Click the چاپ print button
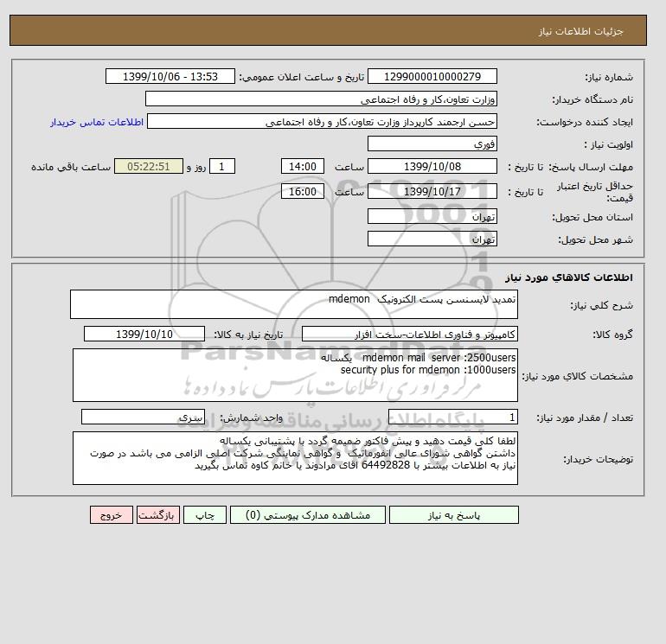Viewport: 666px width, 644px height. tap(205, 515)
